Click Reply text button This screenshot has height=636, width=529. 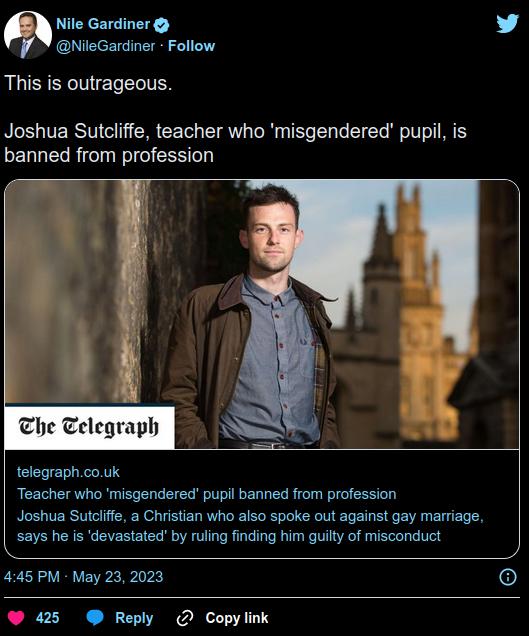pos(134,618)
